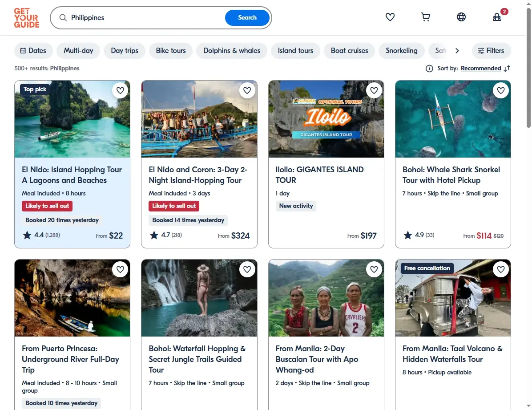Save Puerto Princesa Underground River trip
The height and width of the screenshot is (410, 532).
click(120, 269)
